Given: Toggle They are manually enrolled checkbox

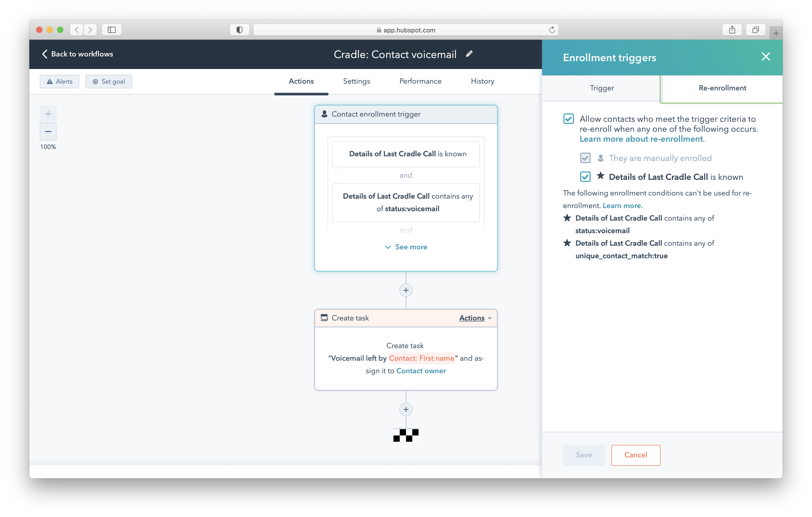Looking at the screenshot, I should (585, 158).
